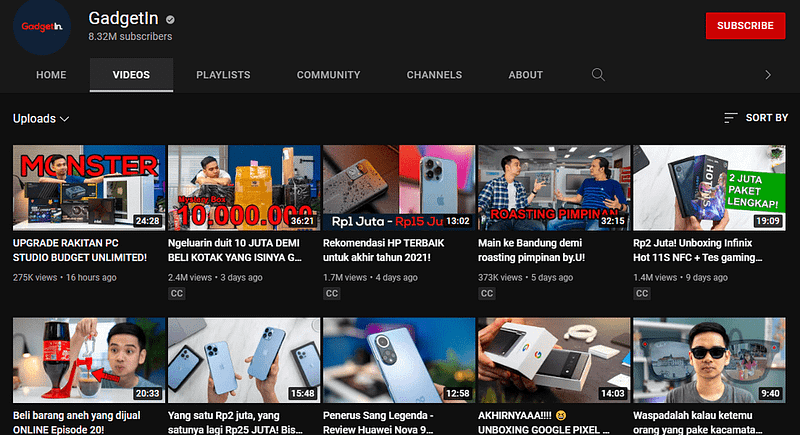
Task: Click the 20:33 duration badge on Coca-Cola thumbnail
Action: (147, 393)
